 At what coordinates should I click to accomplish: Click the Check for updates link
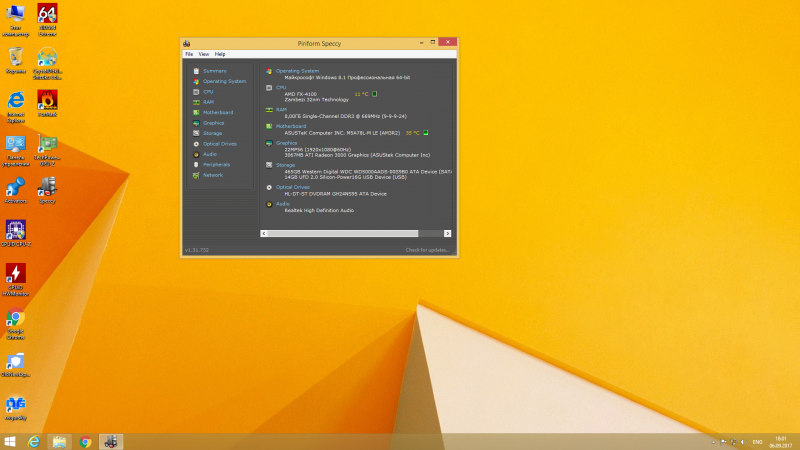coord(426,250)
